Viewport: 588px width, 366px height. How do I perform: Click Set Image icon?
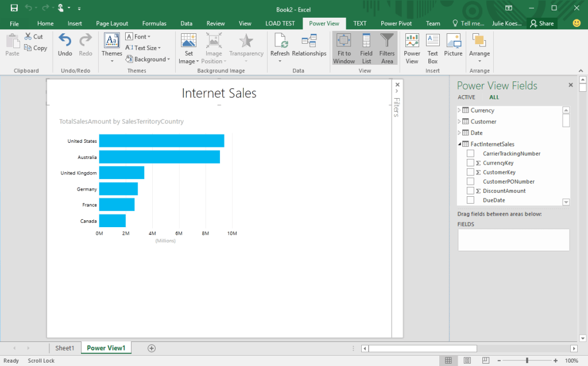point(188,41)
